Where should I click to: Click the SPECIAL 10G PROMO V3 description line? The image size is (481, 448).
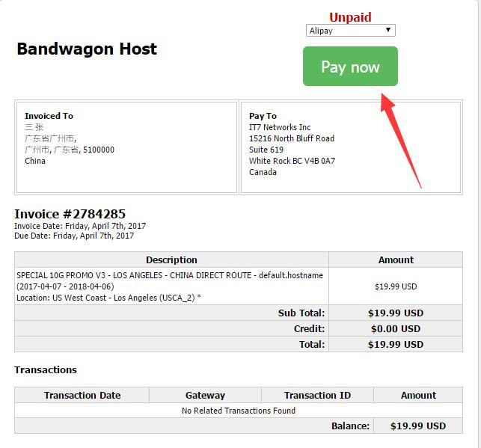[170, 275]
